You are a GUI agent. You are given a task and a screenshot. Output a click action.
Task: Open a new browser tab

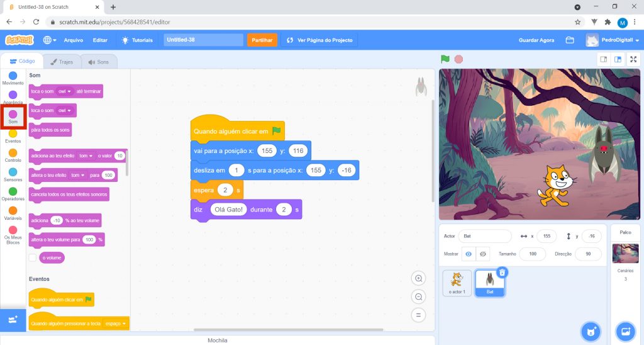pos(113,7)
